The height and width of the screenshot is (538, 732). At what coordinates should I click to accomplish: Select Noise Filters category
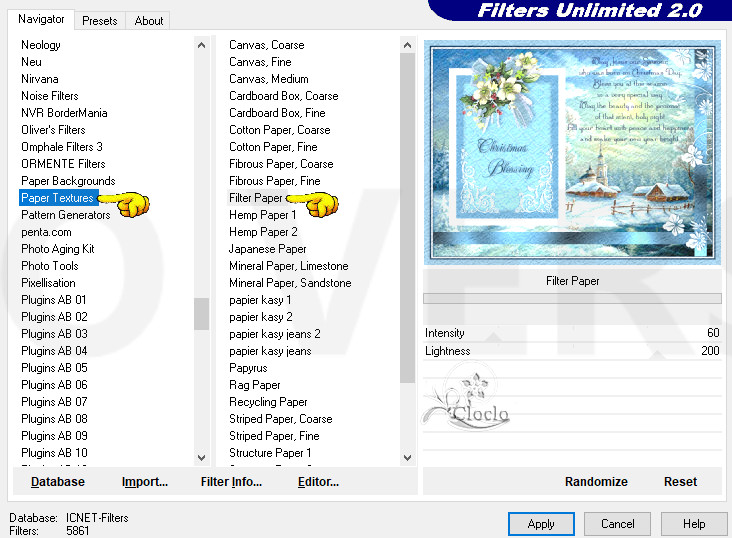click(x=49, y=96)
